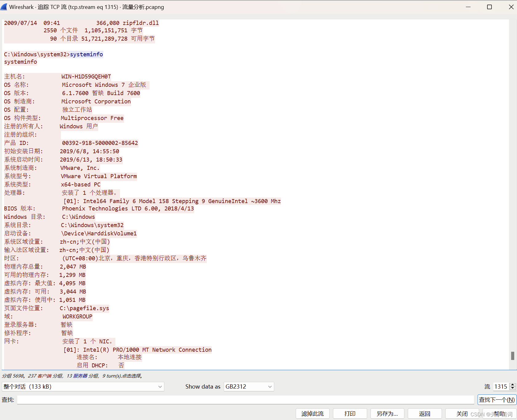Click into the 查找 search input field
The height and width of the screenshot is (420, 517).
pyautogui.click(x=245, y=400)
